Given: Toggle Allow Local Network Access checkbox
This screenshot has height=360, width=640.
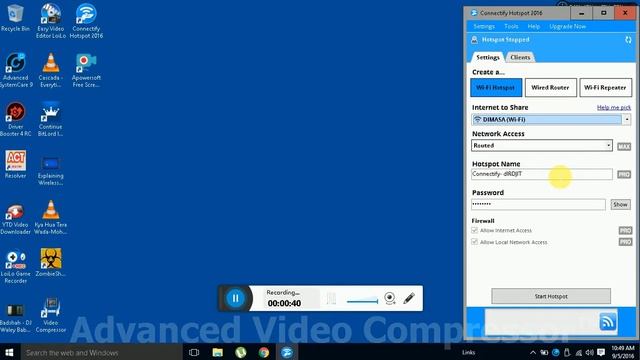Looking at the screenshot, I should pos(474,242).
